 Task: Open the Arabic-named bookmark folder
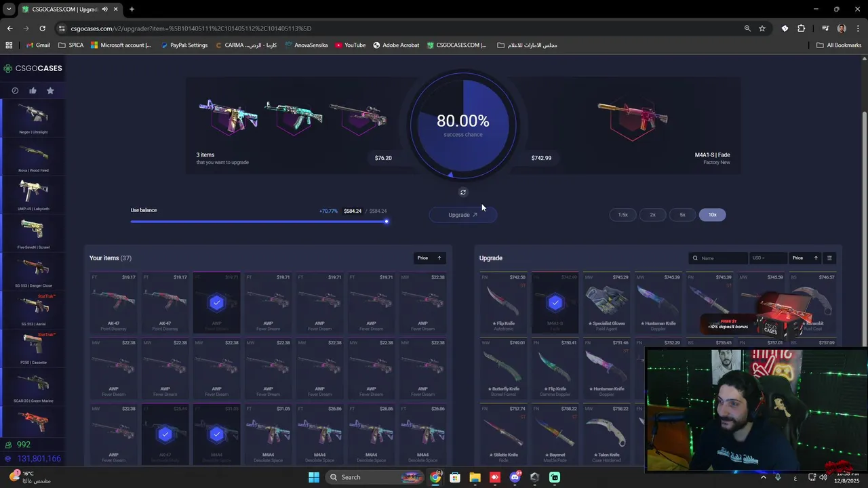527,45
